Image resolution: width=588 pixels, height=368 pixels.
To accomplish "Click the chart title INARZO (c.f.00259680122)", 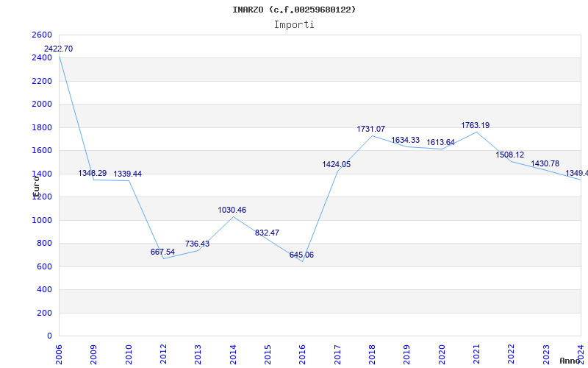I will (294, 10).
